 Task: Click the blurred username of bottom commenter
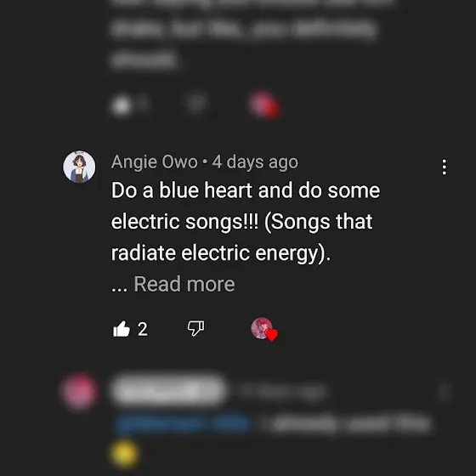point(169,391)
